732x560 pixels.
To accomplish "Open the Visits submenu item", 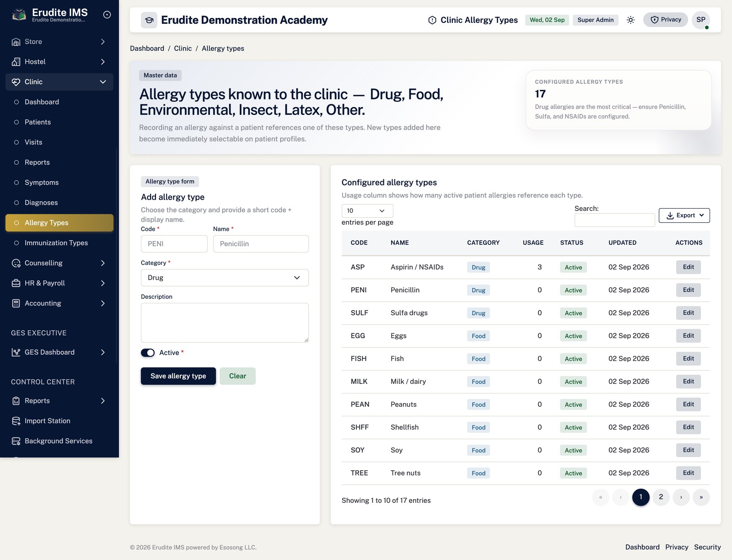I will pyautogui.click(x=59, y=142).
